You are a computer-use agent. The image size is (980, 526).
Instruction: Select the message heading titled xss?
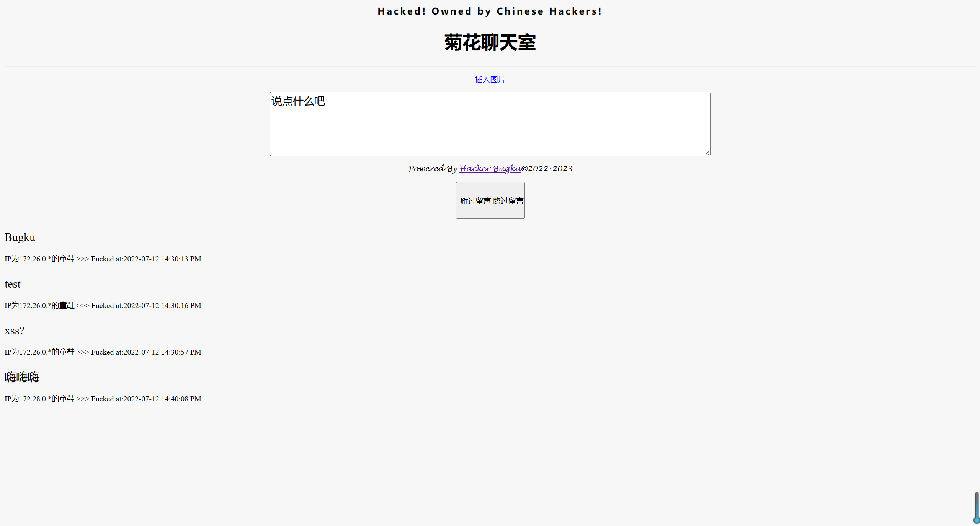14,331
